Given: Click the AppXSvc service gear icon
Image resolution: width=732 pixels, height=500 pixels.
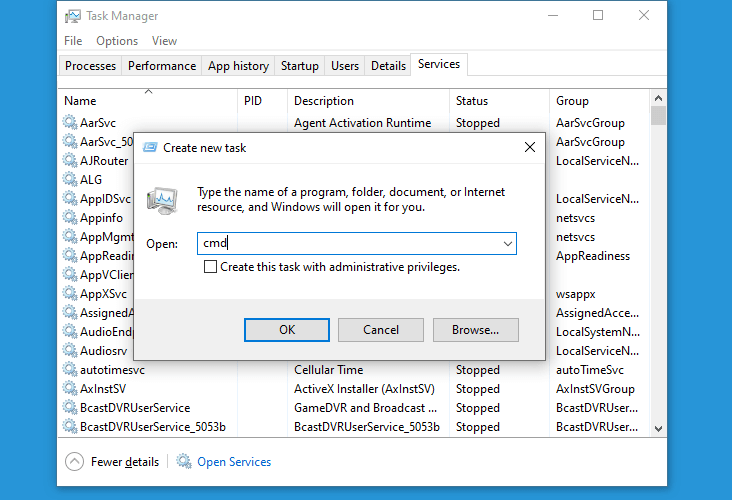Looking at the screenshot, I should pos(70,294).
